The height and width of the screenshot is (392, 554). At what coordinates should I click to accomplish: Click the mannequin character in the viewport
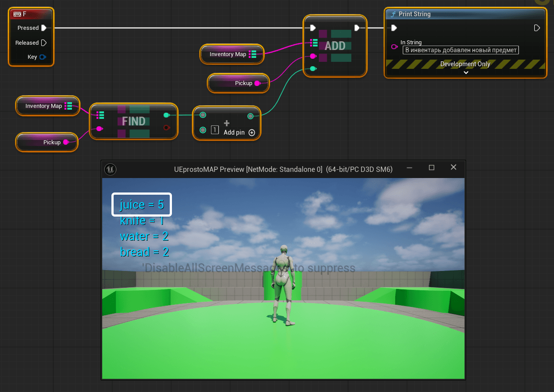(283, 285)
